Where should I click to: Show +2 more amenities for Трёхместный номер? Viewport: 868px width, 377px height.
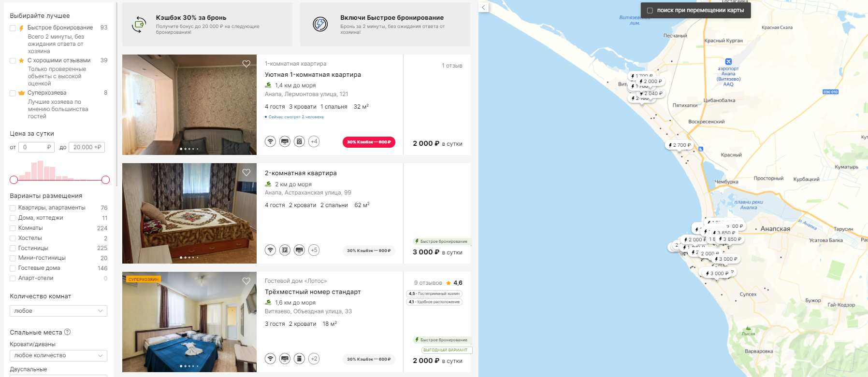(x=314, y=359)
